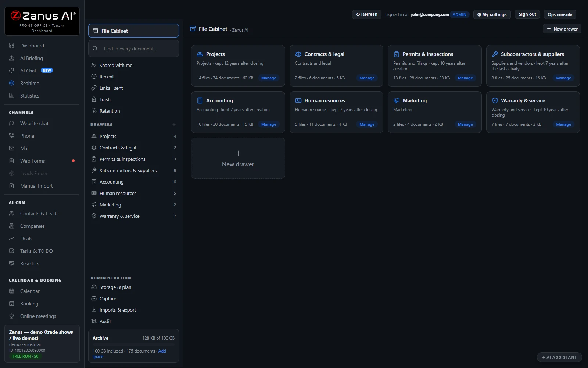Open Storage & plan settings
The width and height of the screenshot is (588, 368).
(x=133, y=287)
